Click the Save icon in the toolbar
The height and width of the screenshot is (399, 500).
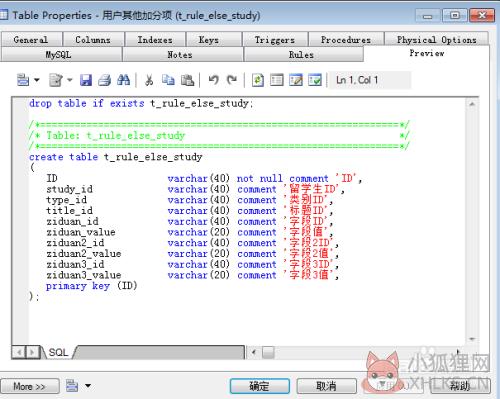coord(86,80)
